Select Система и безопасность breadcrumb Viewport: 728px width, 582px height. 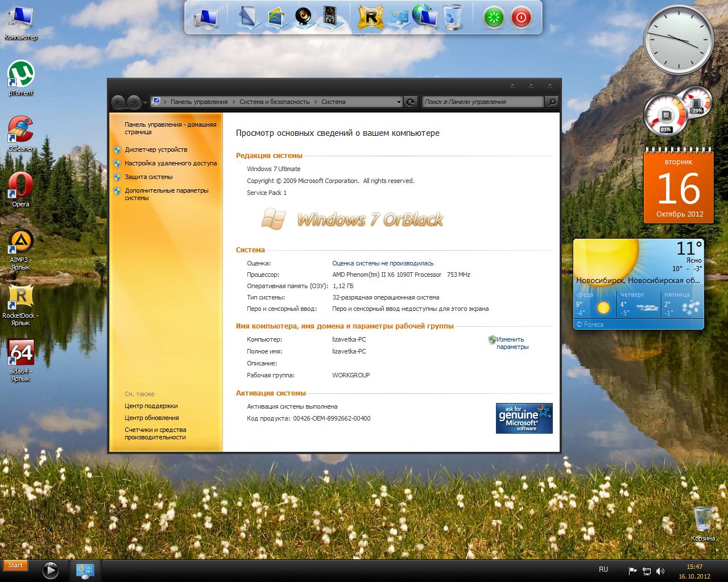[x=274, y=102]
